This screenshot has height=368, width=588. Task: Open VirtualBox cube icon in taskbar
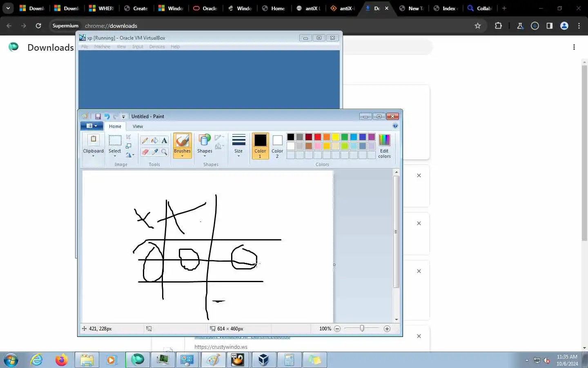click(263, 360)
